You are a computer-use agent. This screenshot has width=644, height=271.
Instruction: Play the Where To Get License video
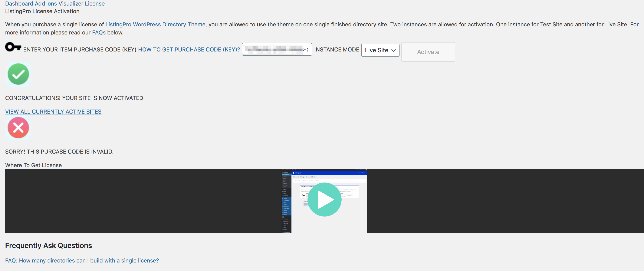[x=324, y=200]
